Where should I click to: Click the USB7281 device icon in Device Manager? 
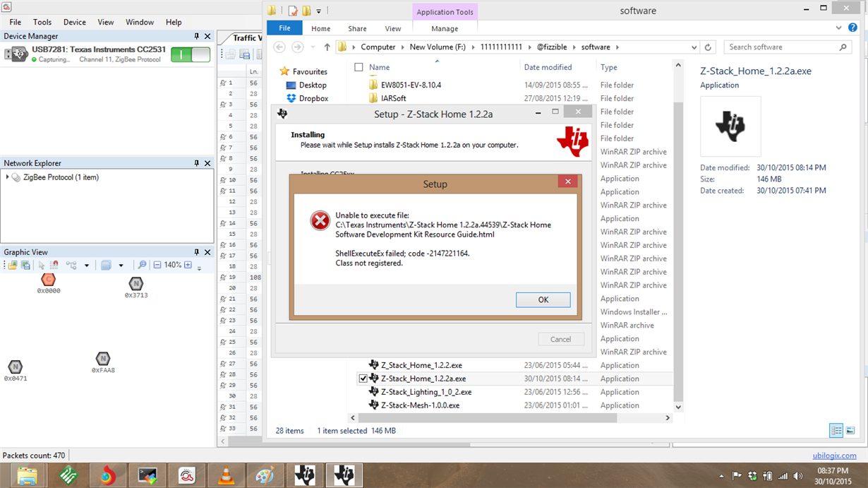pyautogui.click(x=16, y=54)
